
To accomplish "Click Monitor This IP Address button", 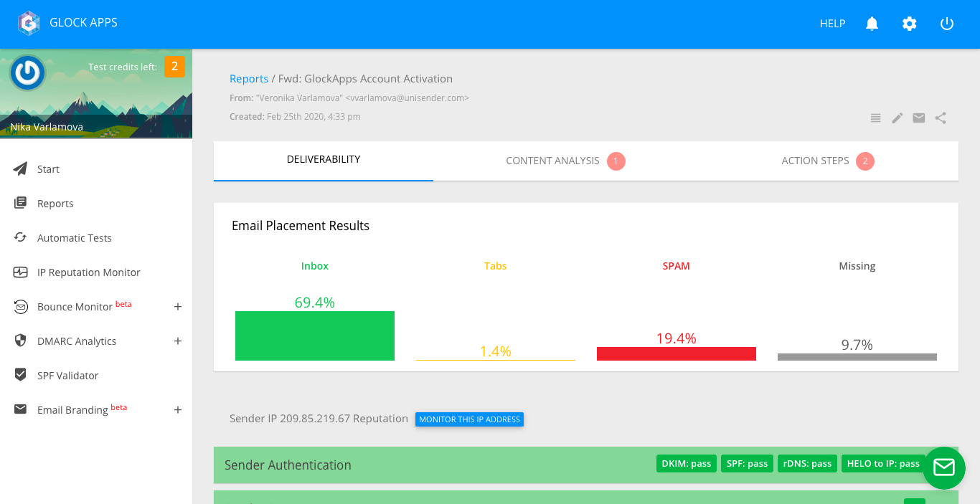I will pyautogui.click(x=469, y=419).
